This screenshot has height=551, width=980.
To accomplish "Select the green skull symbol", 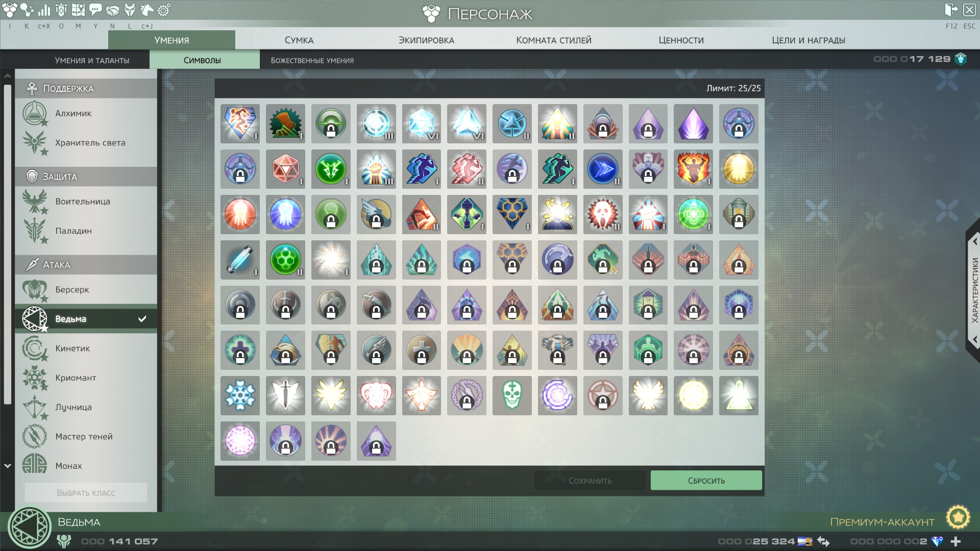I will coord(512,395).
